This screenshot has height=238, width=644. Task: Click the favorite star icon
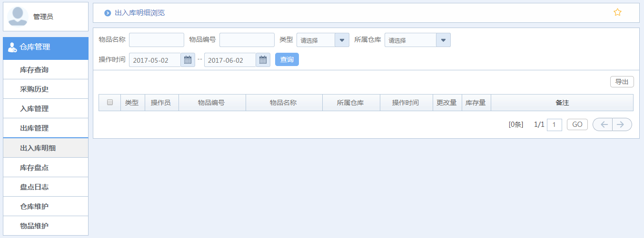tap(617, 12)
